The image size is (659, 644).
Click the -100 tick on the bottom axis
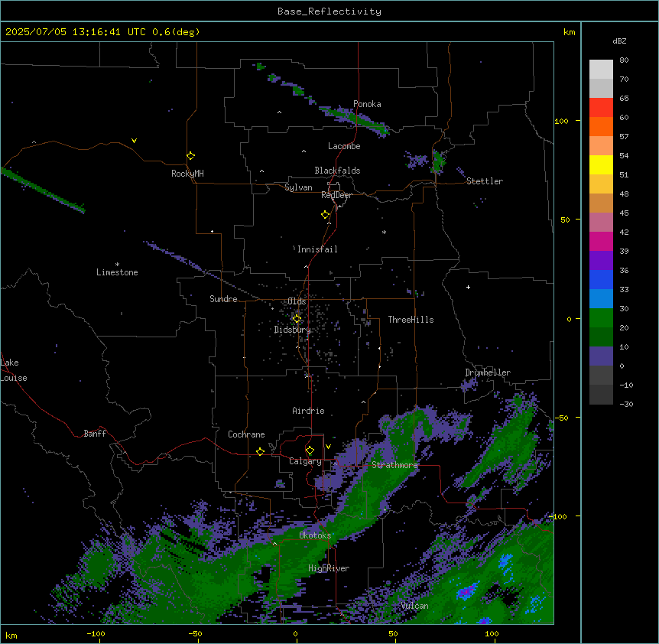point(96,633)
